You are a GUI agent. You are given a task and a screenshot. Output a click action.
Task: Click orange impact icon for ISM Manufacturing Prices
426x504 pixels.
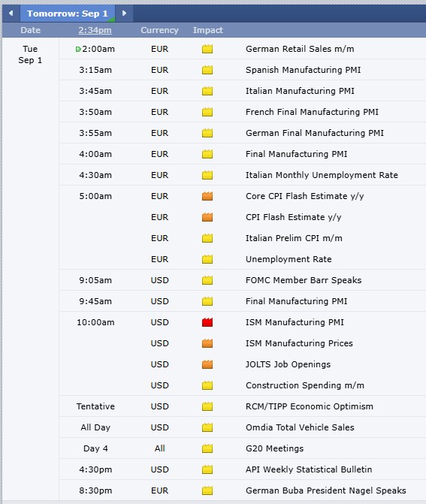point(207,343)
